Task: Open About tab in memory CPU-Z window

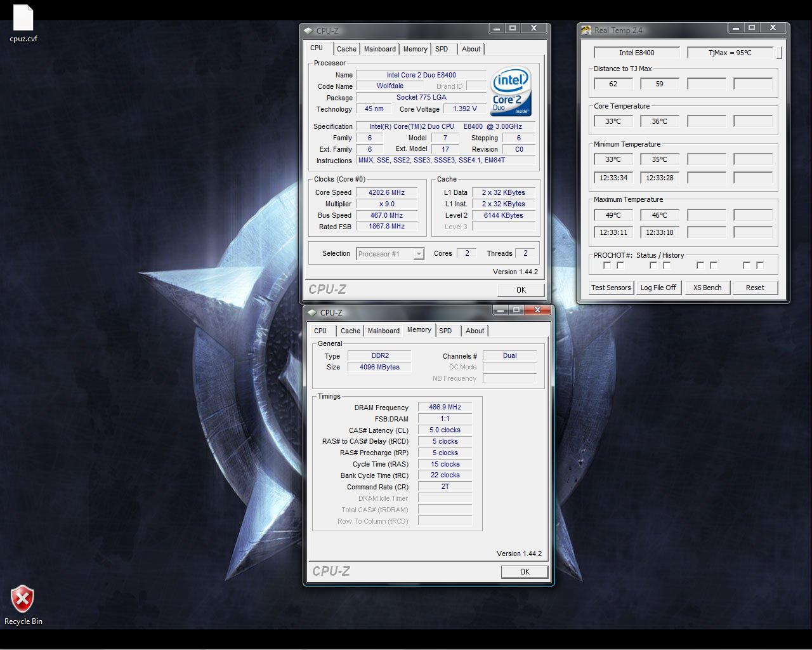Action: click(x=475, y=331)
